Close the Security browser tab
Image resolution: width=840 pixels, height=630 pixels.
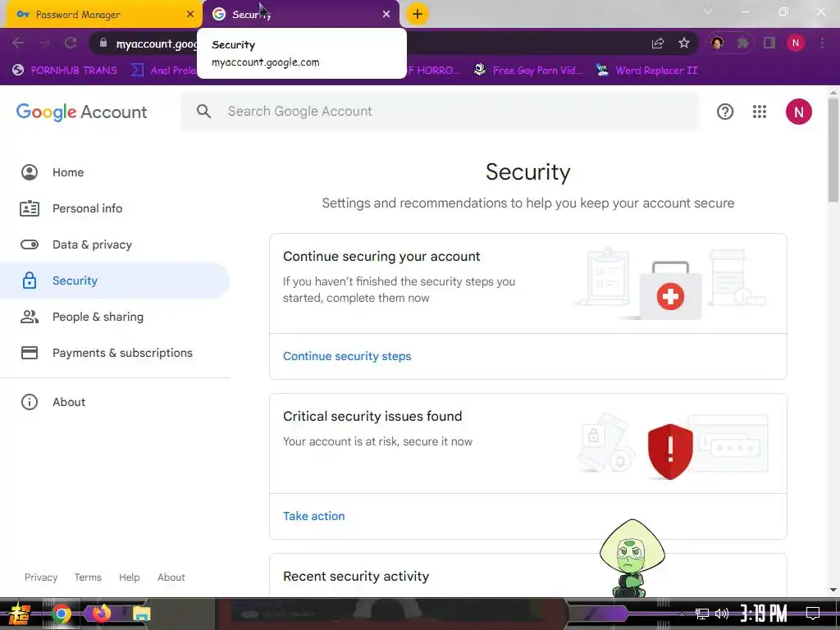click(386, 15)
